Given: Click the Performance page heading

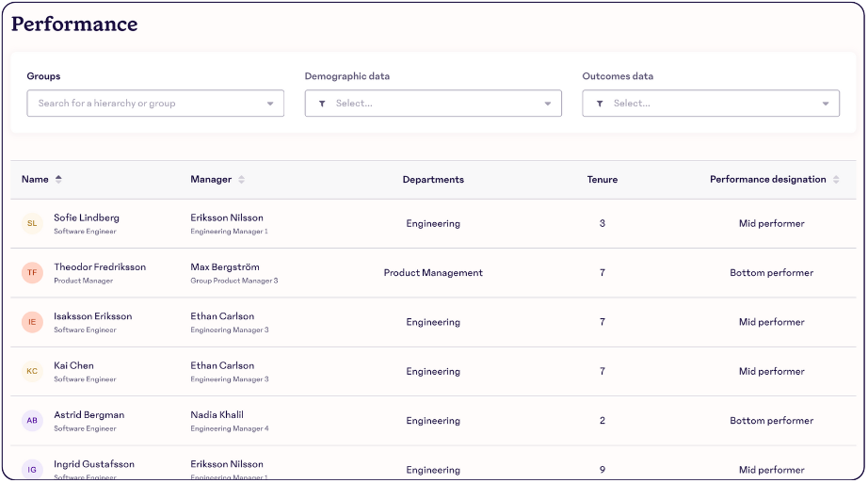Looking at the screenshot, I should 74,24.
